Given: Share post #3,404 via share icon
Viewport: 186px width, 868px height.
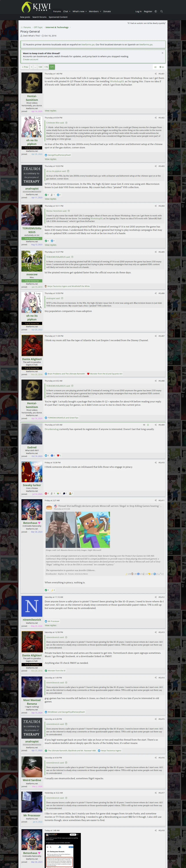Looking at the screenshot, I should pyautogui.click(x=156, y=206).
